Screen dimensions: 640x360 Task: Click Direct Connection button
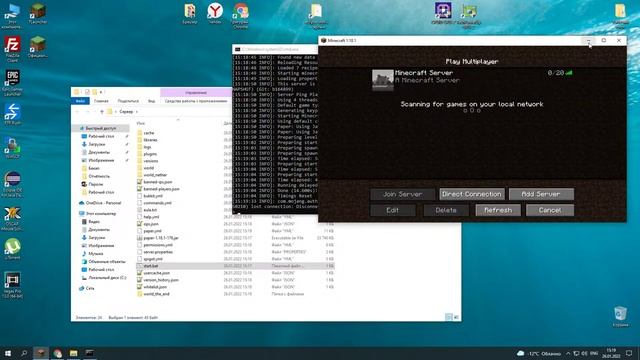coord(472,194)
